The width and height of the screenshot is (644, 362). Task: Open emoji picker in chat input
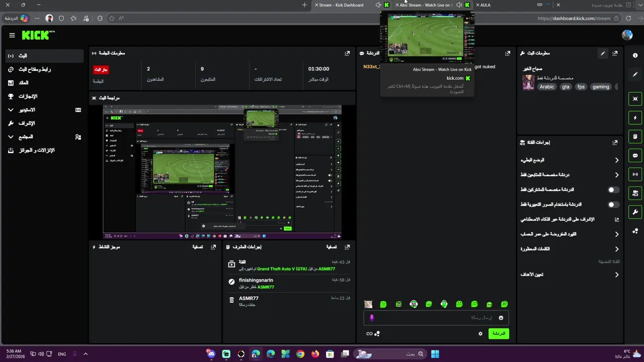point(501,318)
